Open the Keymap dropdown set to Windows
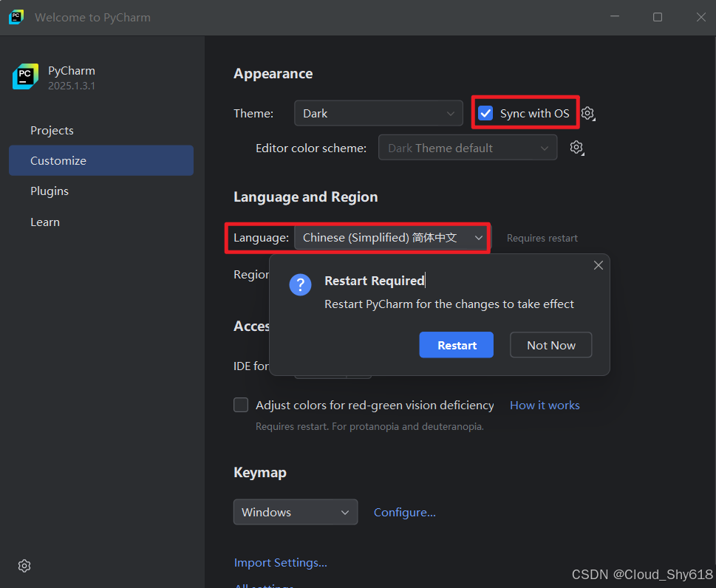 point(296,512)
